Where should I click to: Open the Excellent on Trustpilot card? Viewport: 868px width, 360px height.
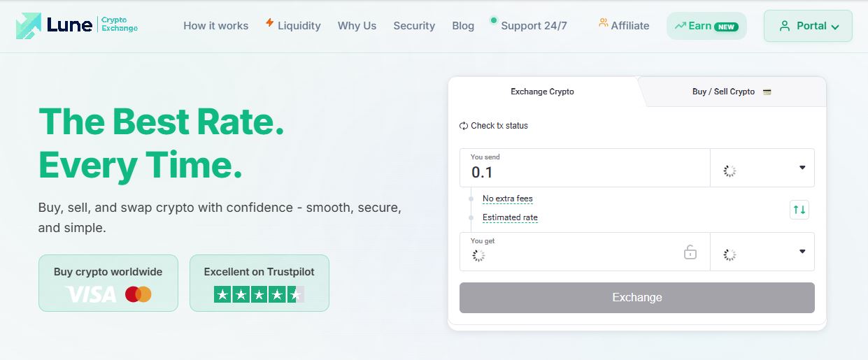pyautogui.click(x=259, y=283)
